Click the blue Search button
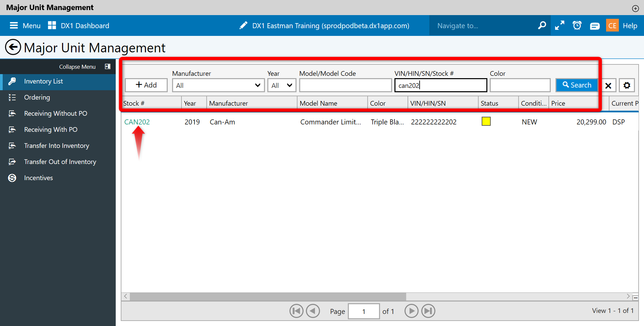 coord(577,85)
